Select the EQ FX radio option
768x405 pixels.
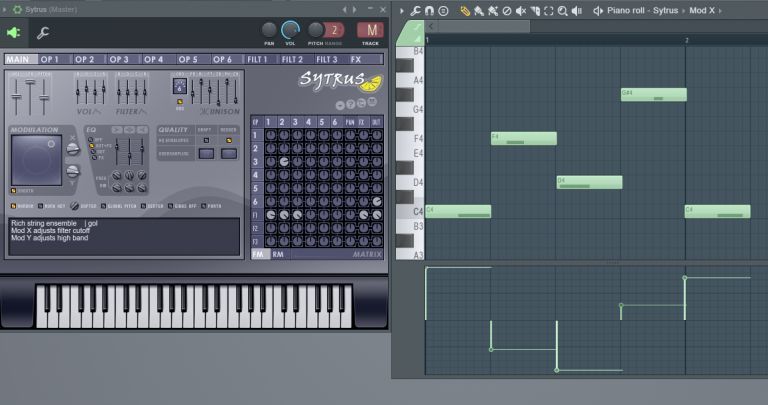coord(95,158)
